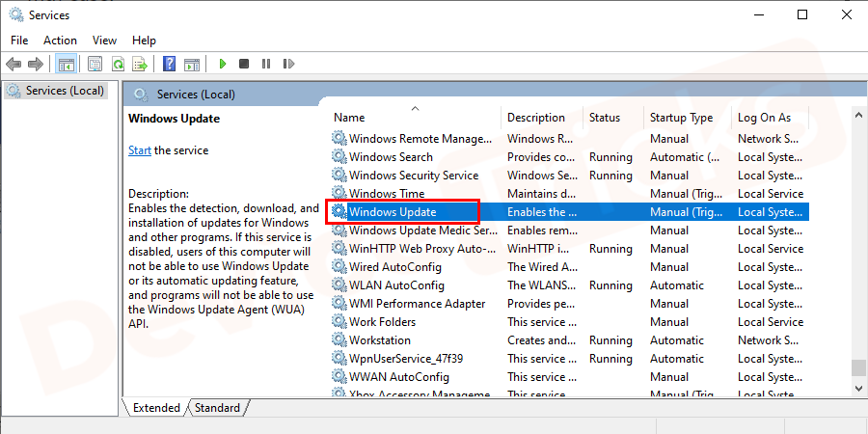Click Maintains d... description for Windows Time
Screen dimensions: 868x434
pyautogui.click(x=542, y=194)
